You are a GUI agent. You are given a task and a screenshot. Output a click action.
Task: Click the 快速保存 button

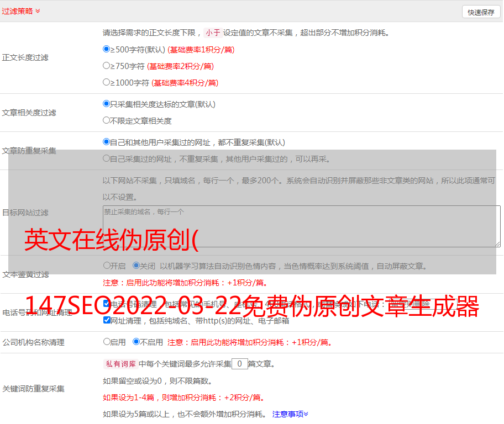tap(481, 12)
